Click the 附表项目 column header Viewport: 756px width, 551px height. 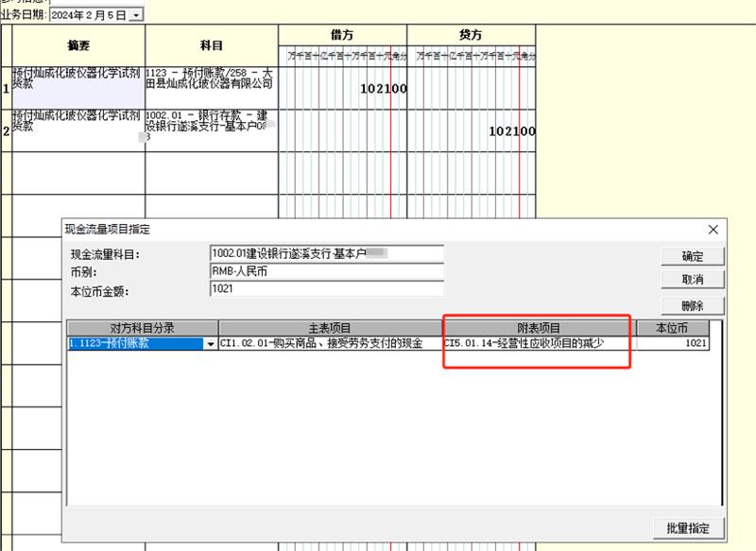click(x=537, y=327)
